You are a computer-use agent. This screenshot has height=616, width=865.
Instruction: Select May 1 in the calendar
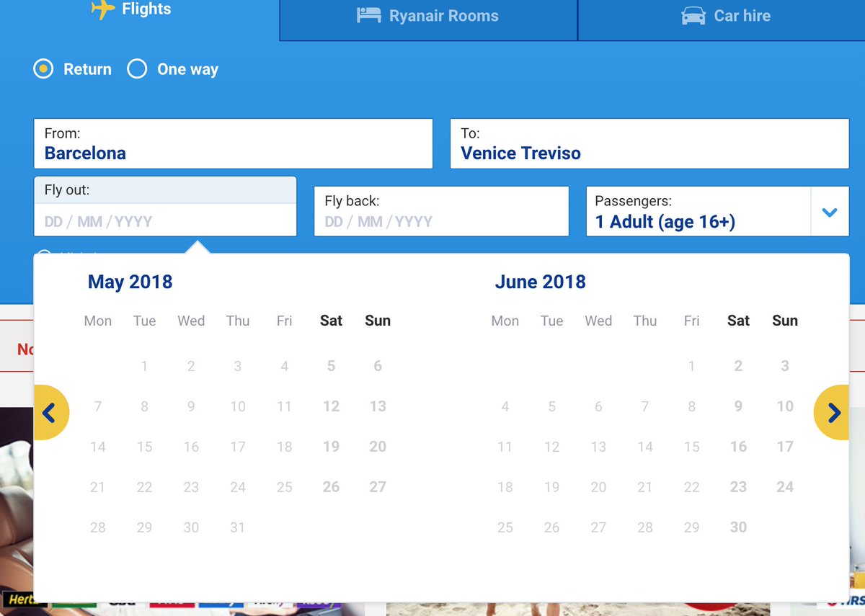click(144, 366)
